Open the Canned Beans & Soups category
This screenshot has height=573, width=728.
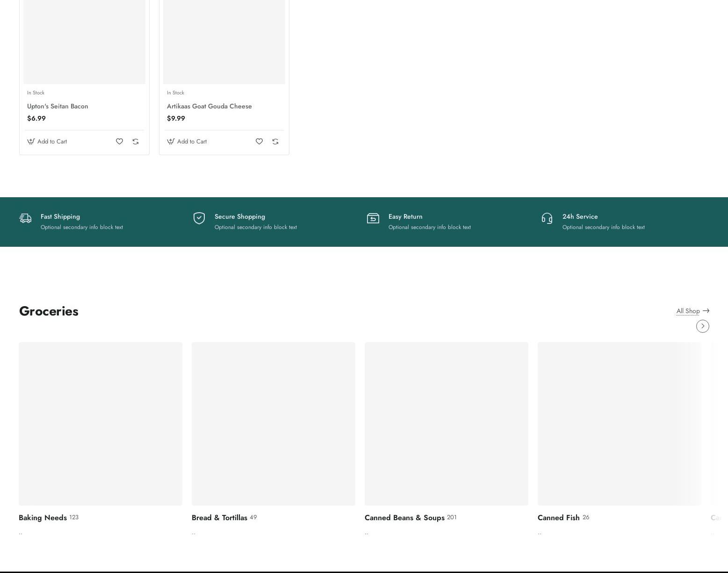(x=404, y=517)
